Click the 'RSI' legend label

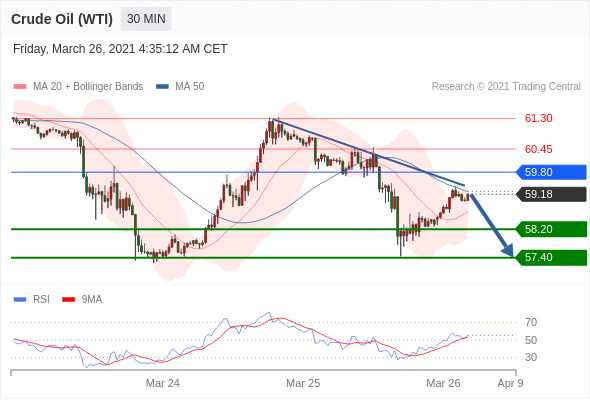[41, 300]
